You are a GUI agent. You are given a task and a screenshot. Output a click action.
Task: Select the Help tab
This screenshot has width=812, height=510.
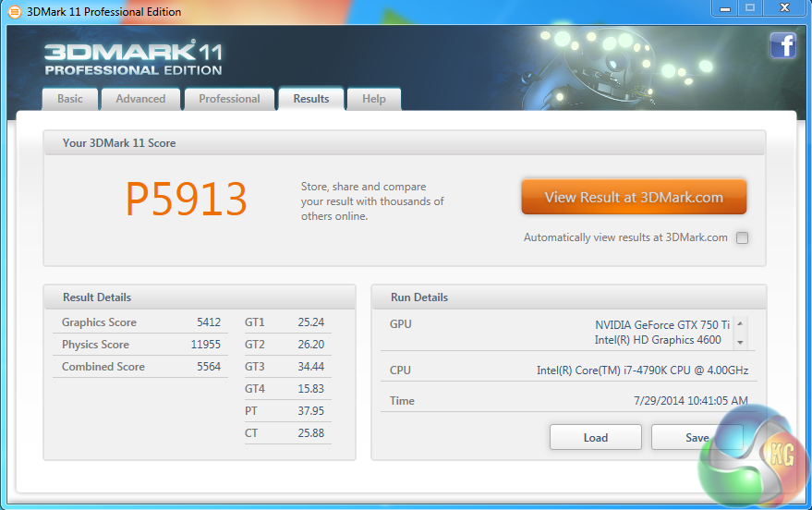click(374, 99)
